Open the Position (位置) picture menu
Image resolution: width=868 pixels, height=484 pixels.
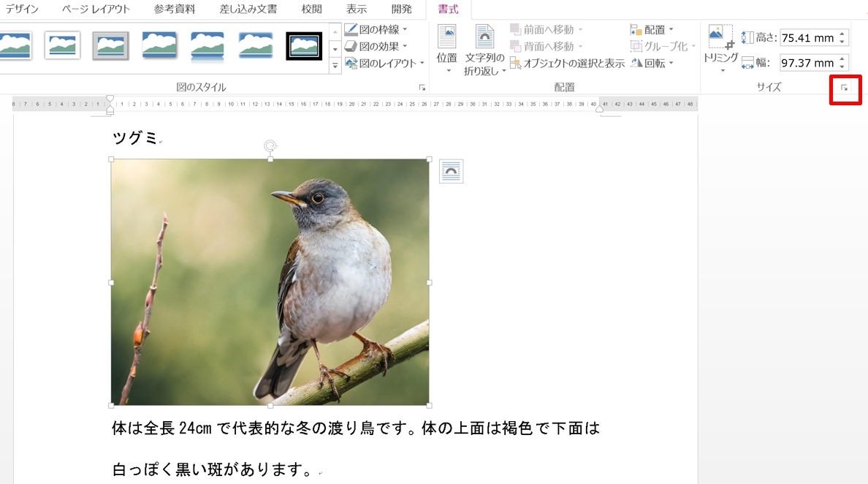click(x=446, y=48)
